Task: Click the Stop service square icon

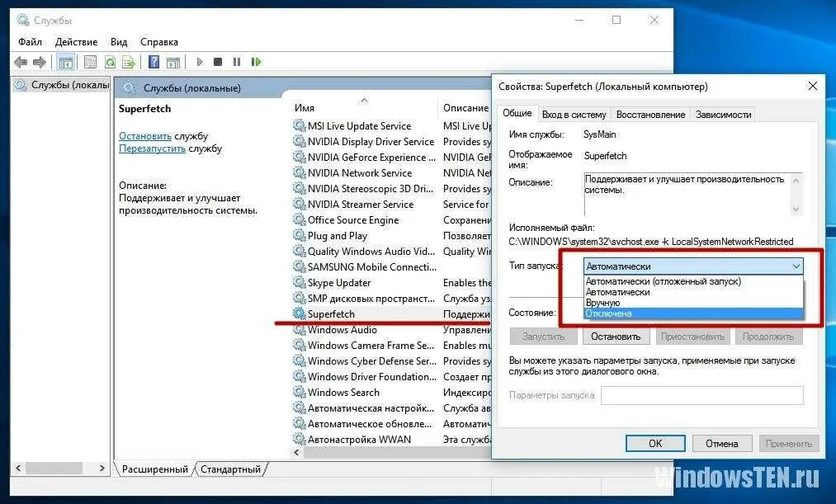Action: pyautogui.click(x=218, y=63)
